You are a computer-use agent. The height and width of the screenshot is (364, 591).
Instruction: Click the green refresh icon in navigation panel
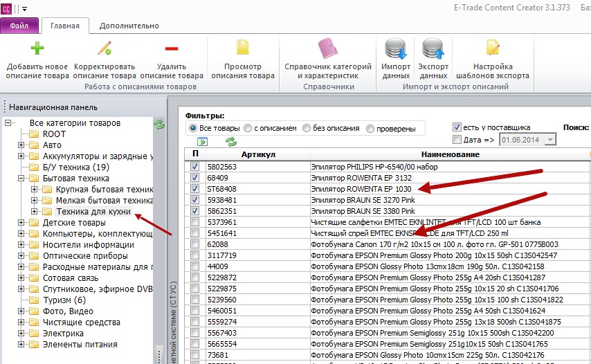tap(159, 125)
